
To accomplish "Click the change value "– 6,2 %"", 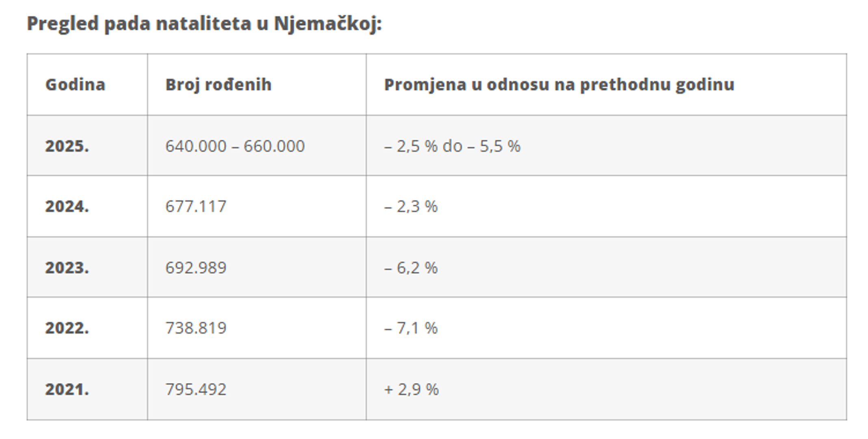I will [x=411, y=267].
